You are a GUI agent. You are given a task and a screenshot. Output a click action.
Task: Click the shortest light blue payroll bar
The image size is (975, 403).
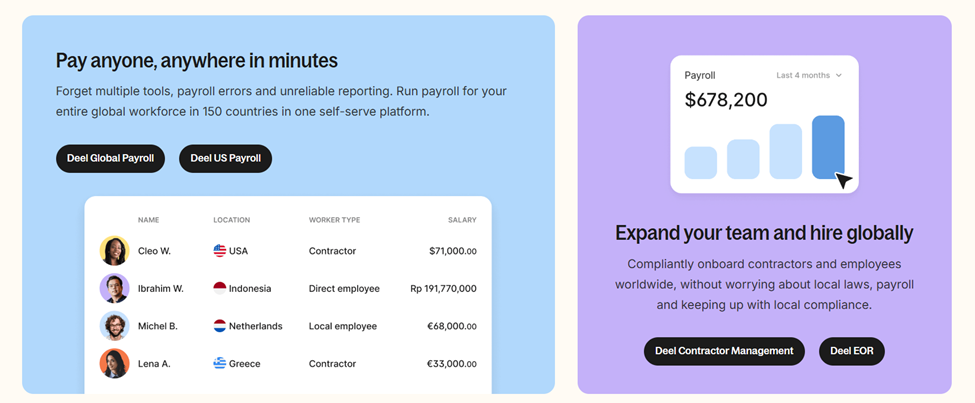[701, 163]
